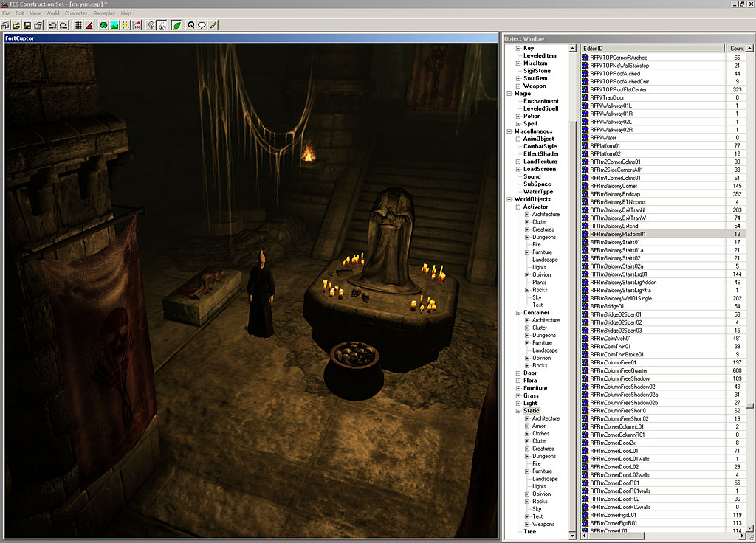This screenshot has width=756, height=543.
Task: Select the Tree category at bottom
Action: click(530, 531)
